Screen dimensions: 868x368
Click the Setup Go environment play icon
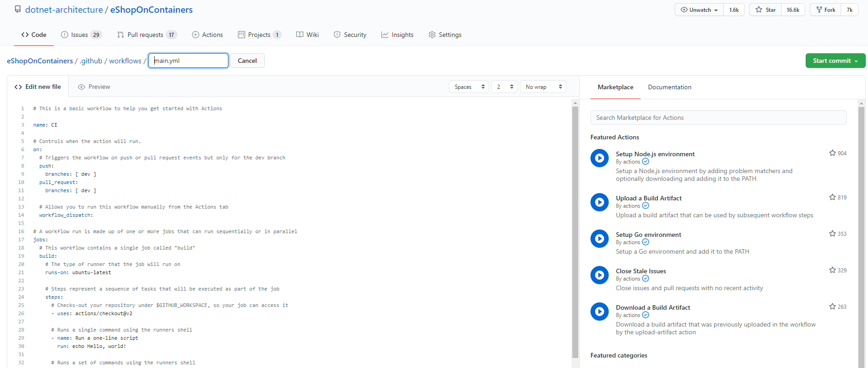tap(600, 239)
